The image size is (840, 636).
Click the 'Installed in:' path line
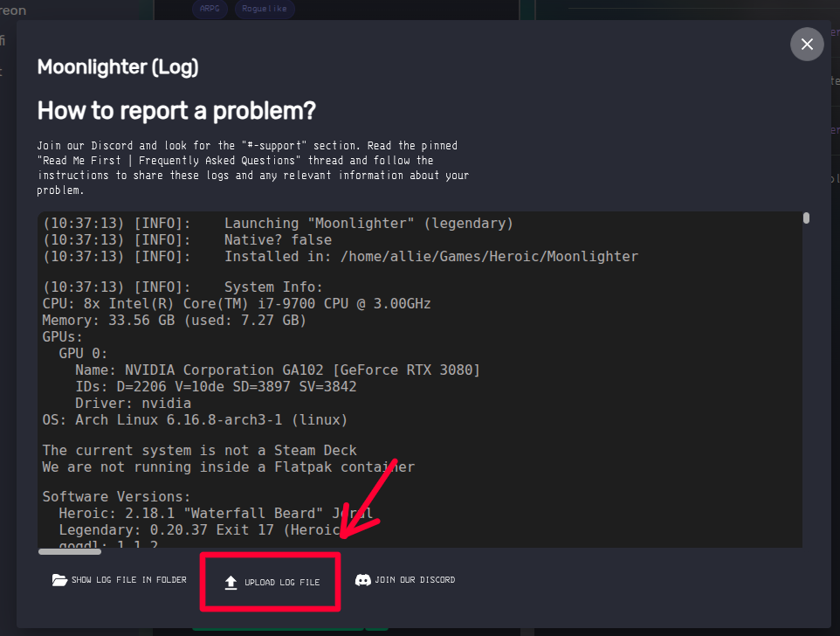(341, 257)
